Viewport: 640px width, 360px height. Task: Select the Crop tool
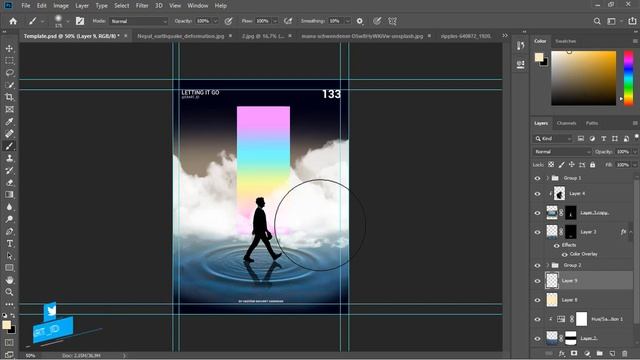pyautogui.click(x=9, y=97)
